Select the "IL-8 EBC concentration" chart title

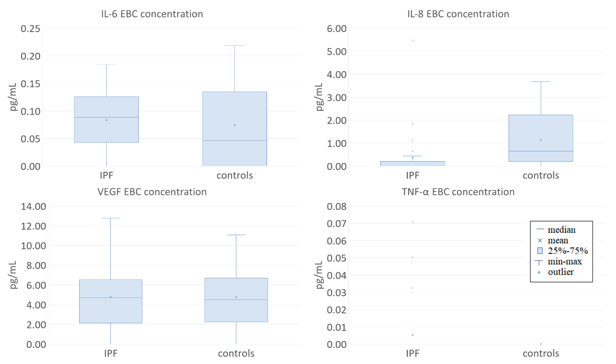point(458,14)
